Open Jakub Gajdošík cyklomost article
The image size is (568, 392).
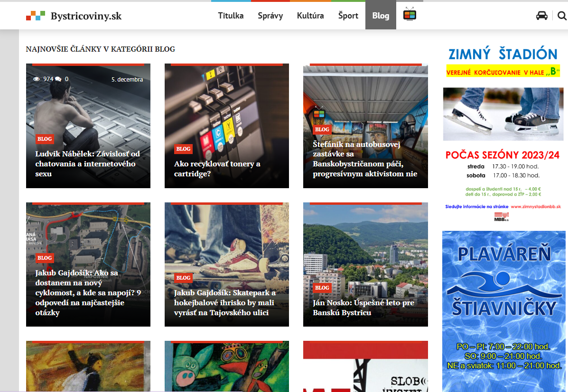[x=88, y=292]
